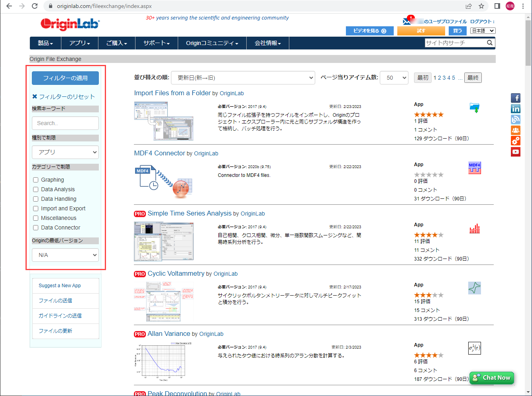
Task: Open the Import Files from a Folder link
Action: [172, 93]
